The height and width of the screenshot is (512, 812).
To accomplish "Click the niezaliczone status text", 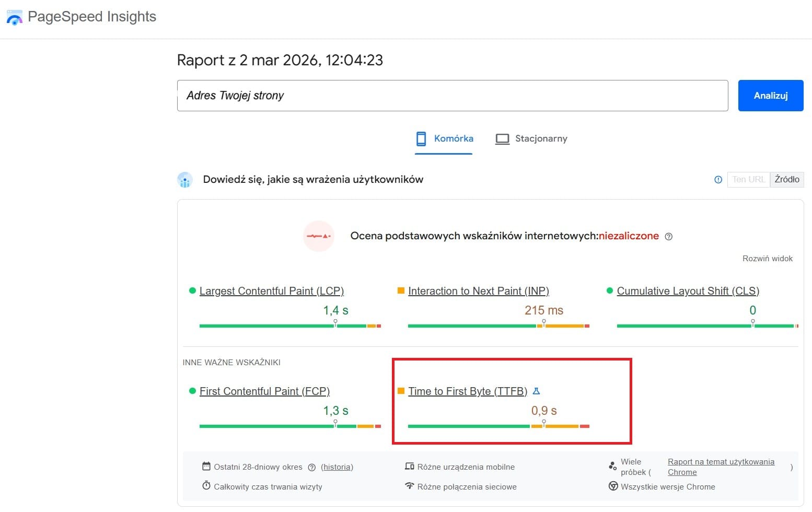I will coord(629,236).
